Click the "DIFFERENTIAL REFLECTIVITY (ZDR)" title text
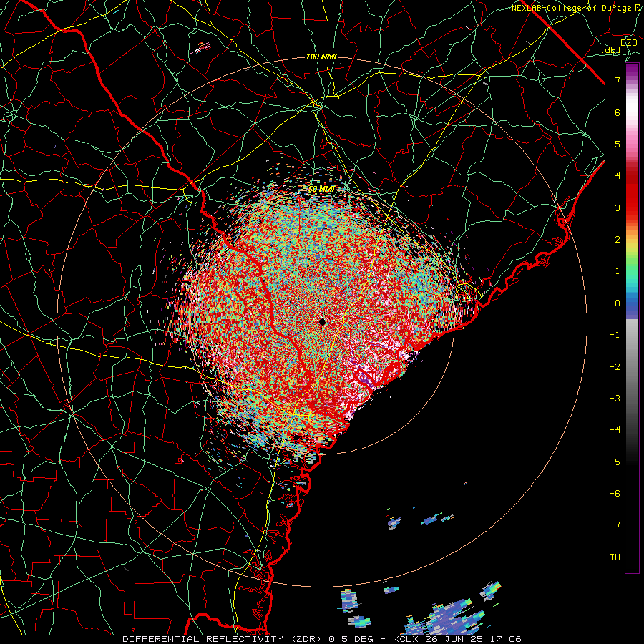Image resolution: width=644 pixels, height=644 pixels. coord(223,639)
